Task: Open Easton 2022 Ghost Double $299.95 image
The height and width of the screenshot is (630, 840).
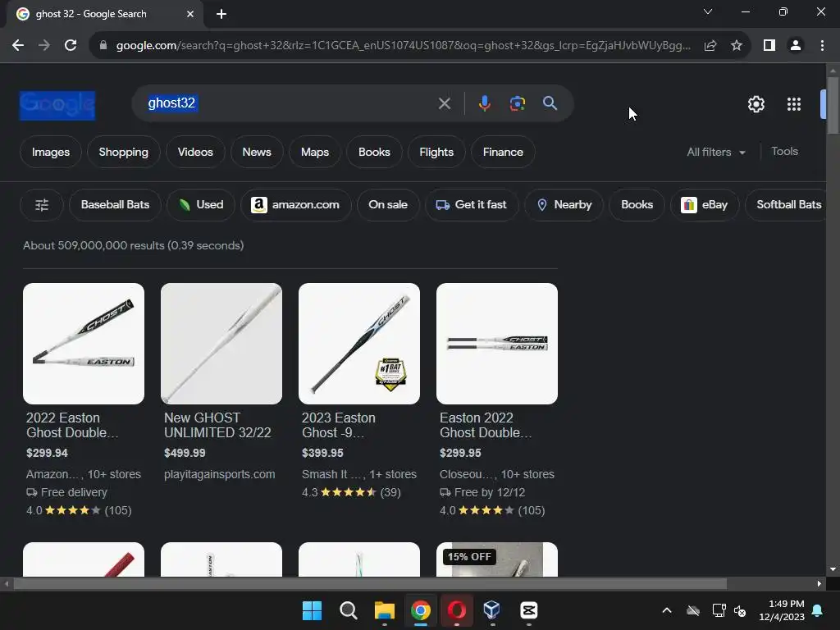Action: 497,344
